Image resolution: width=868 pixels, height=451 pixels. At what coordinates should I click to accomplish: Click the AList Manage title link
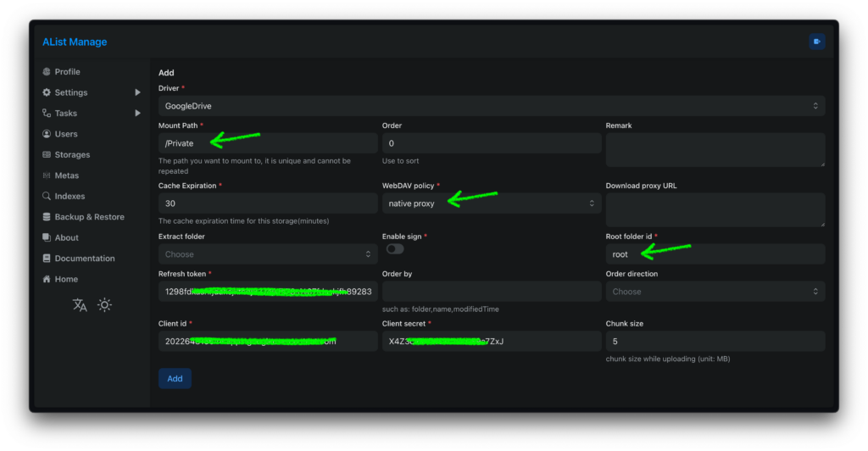coord(75,42)
